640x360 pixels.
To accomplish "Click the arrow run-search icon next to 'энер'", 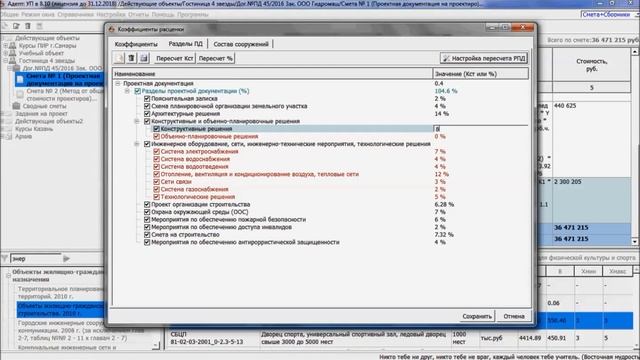I will [67, 258].
